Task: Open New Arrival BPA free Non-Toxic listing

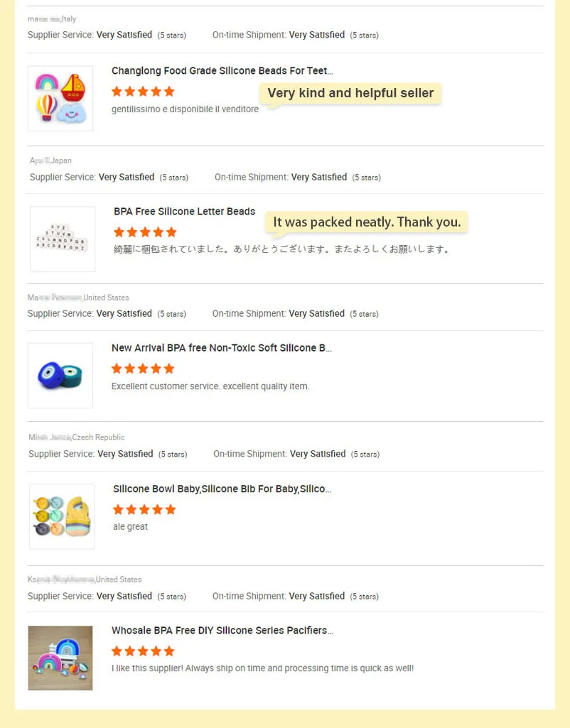Action: [222, 348]
